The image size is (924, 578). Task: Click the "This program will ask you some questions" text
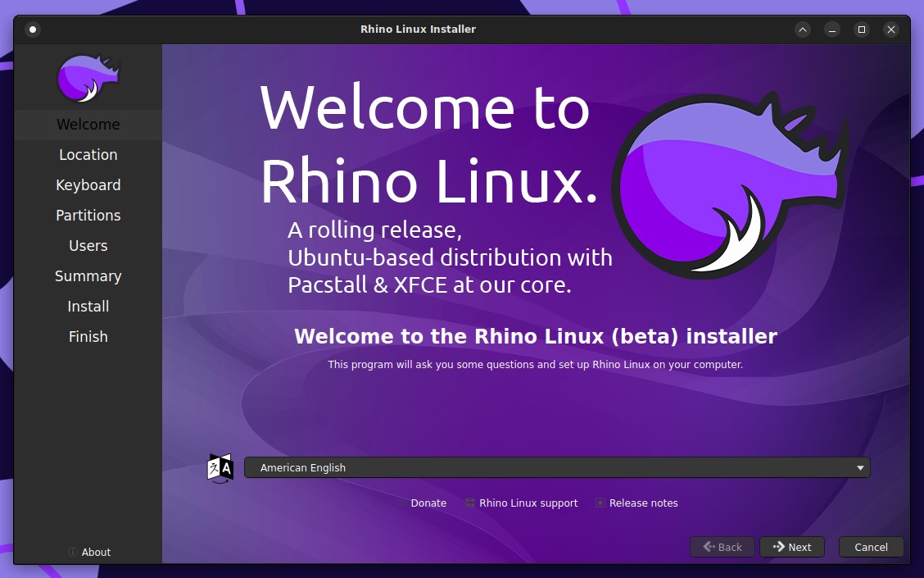(x=535, y=365)
